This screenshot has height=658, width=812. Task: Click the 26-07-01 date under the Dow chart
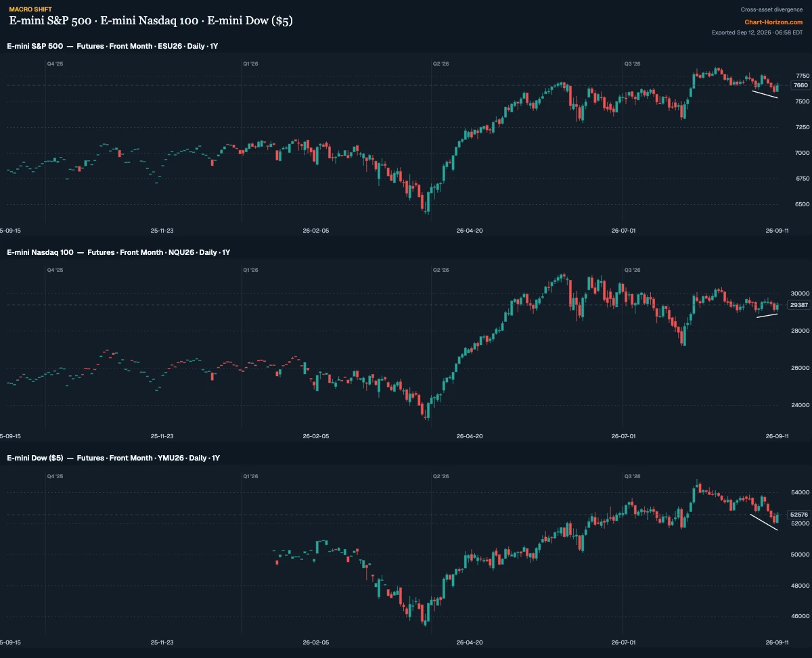tap(623, 642)
